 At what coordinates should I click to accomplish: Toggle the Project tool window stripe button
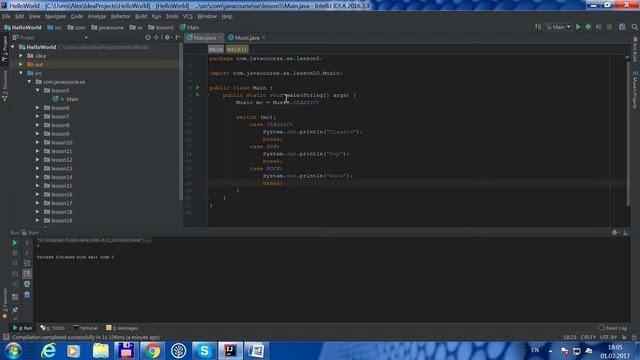click(x=5, y=49)
